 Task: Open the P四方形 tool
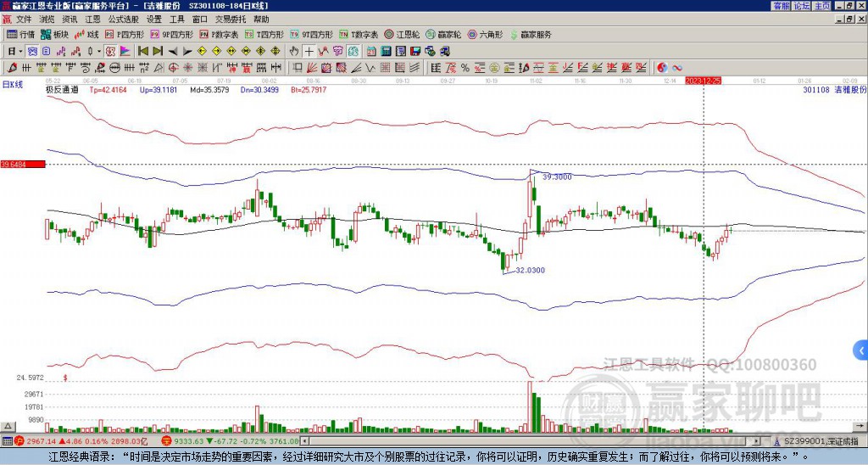tap(125, 34)
